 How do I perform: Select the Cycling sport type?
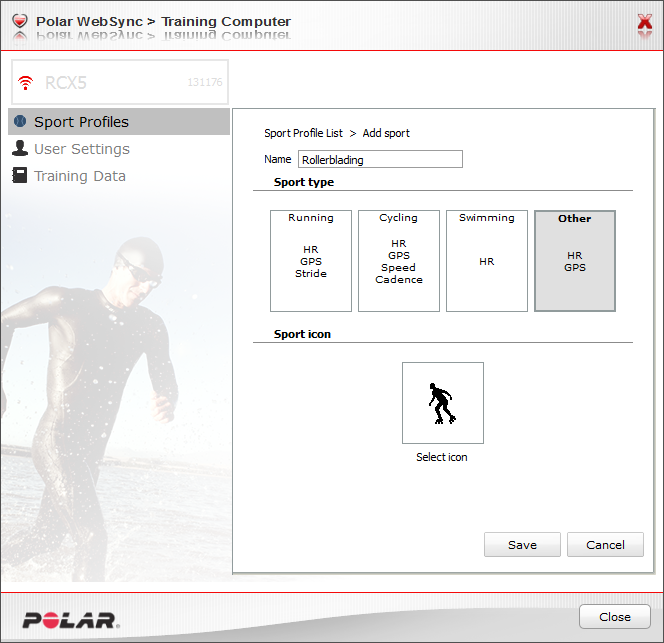click(399, 261)
